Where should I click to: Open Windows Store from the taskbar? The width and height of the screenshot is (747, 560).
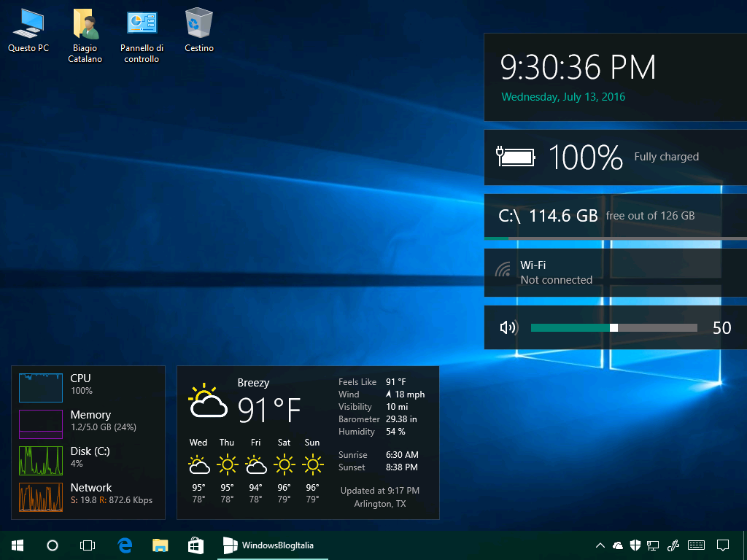196,545
